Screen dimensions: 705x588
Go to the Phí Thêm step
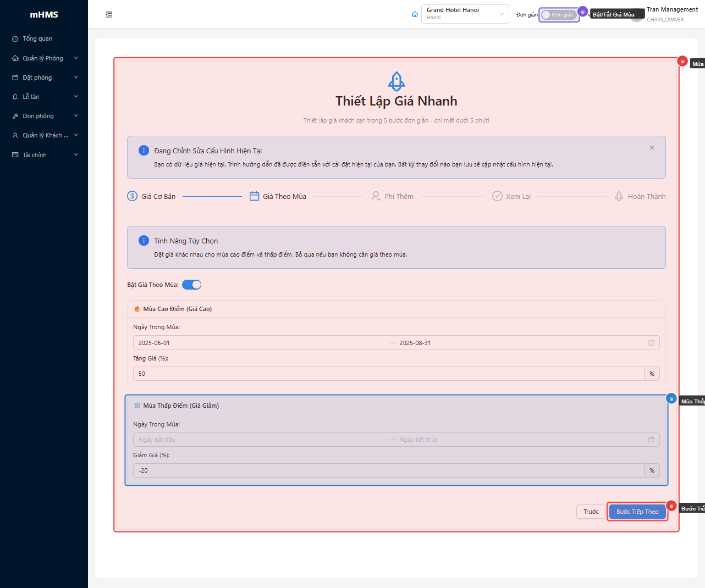pyautogui.click(x=393, y=196)
